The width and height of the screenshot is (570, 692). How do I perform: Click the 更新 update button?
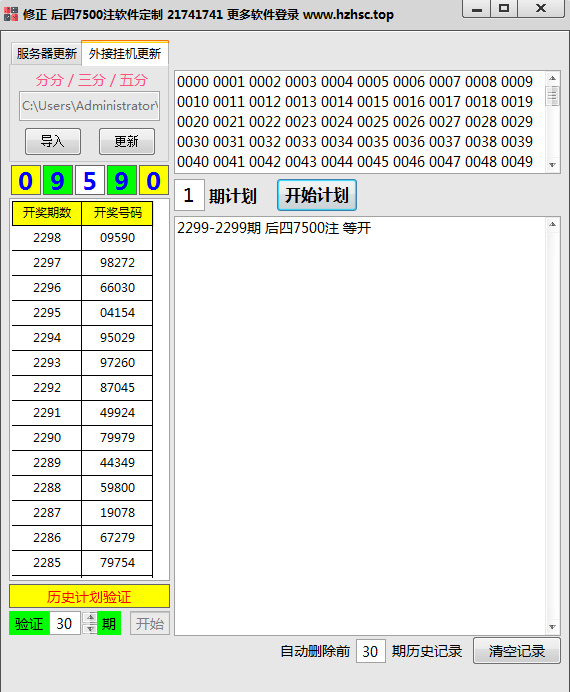(127, 141)
